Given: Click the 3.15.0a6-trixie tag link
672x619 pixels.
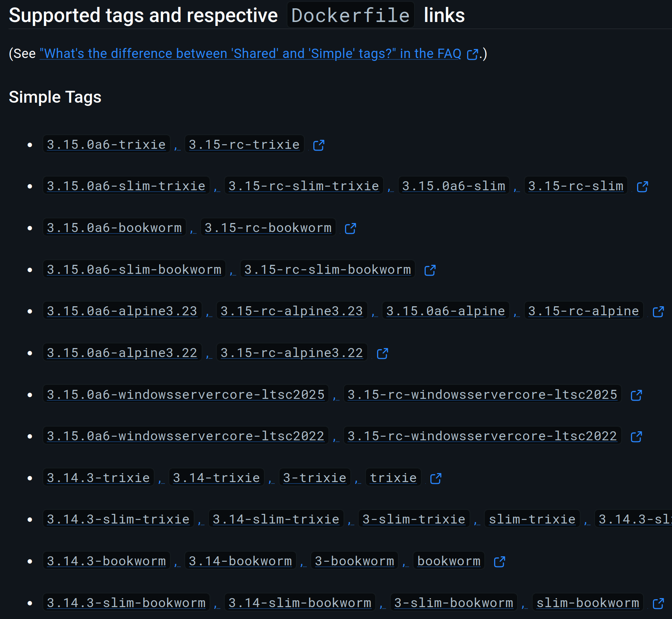Looking at the screenshot, I should tap(106, 144).
